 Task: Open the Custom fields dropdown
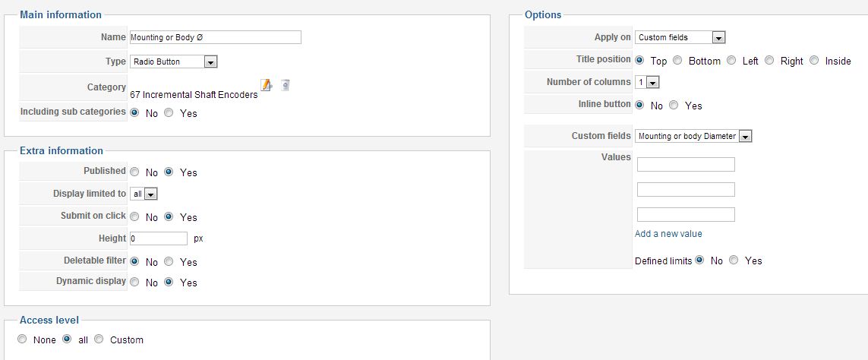point(693,136)
